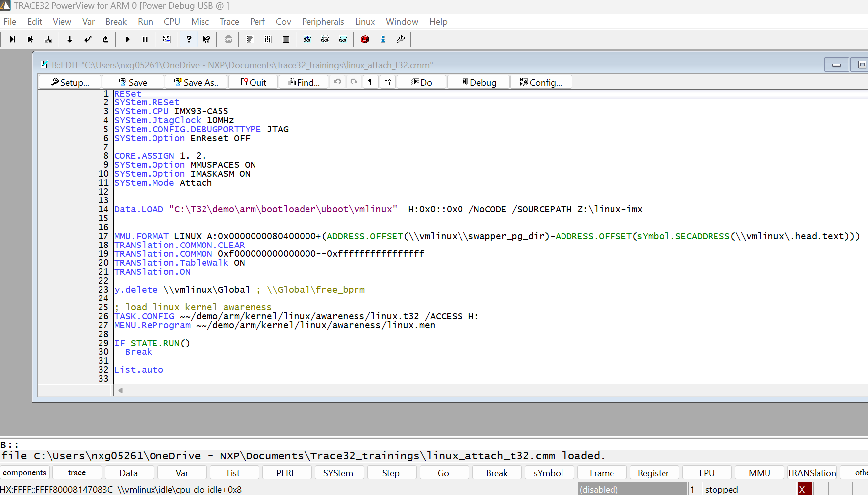Click the Break (pause) icon in the toolbar
868x495 pixels.
click(145, 39)
